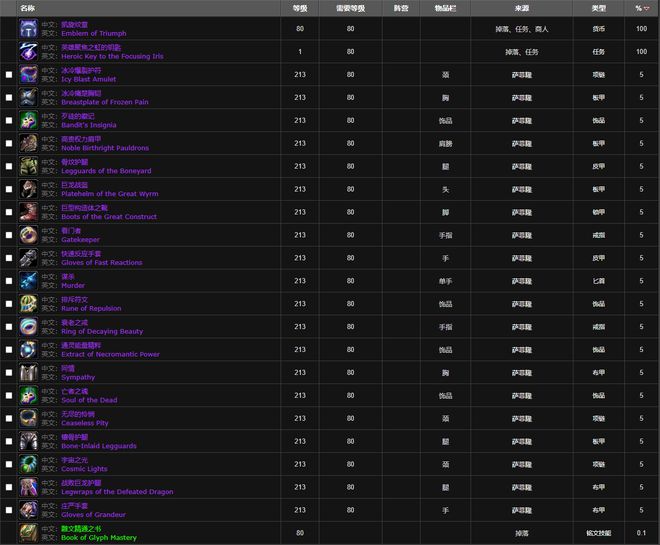The width and height of the screenshot is (660, 545).
Task: Follow the Legwraps of the Defeated Dragon link
Action: point(117,492)
